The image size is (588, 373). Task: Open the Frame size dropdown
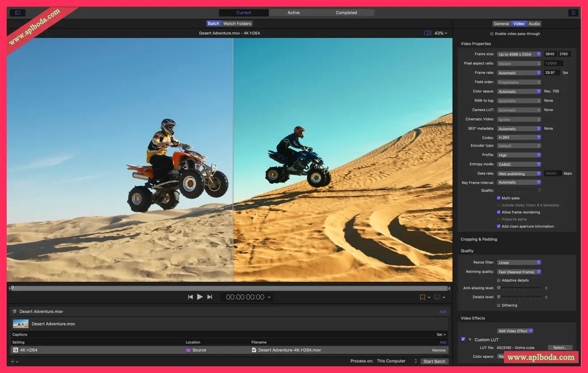pyautogui.click(x=519, y=54)
